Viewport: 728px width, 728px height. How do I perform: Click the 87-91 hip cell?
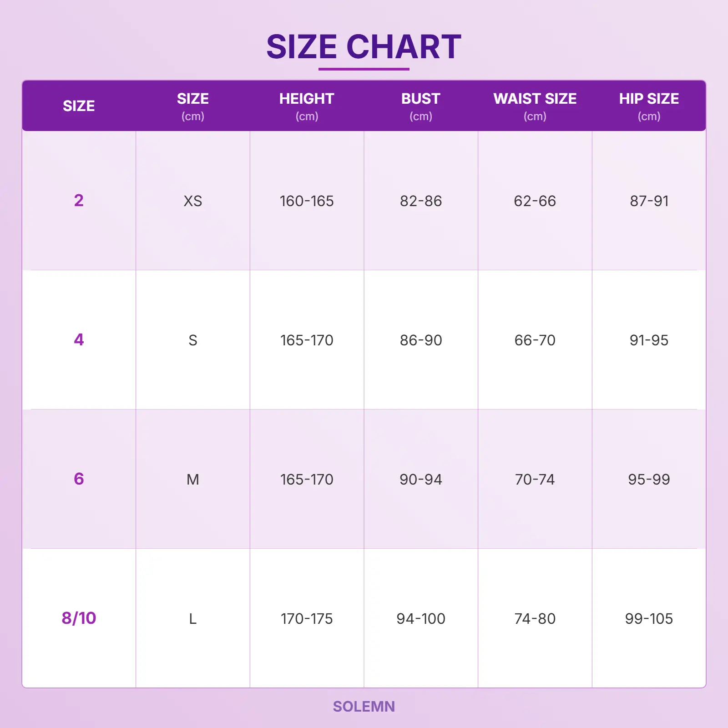[649, 201]
